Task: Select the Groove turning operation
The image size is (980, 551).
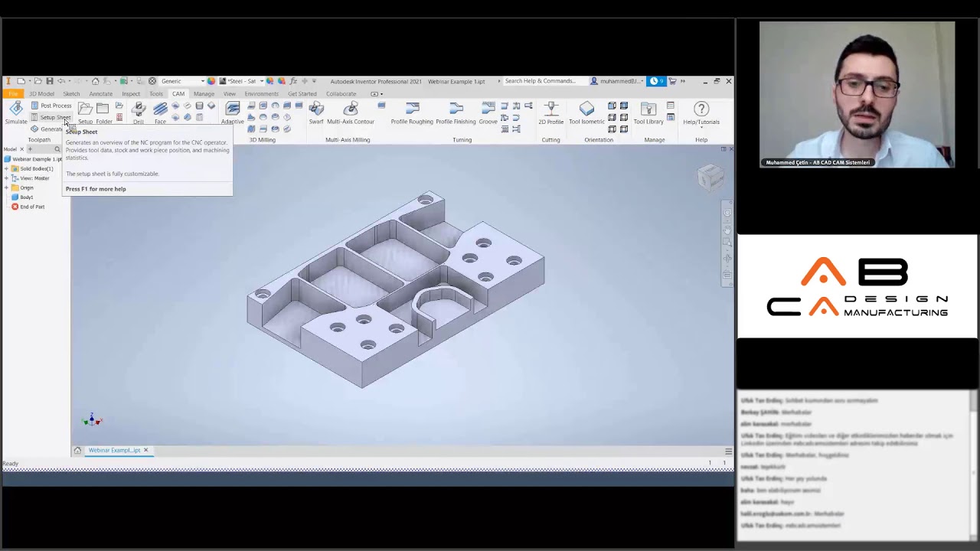Action: (x=488, y=113)
